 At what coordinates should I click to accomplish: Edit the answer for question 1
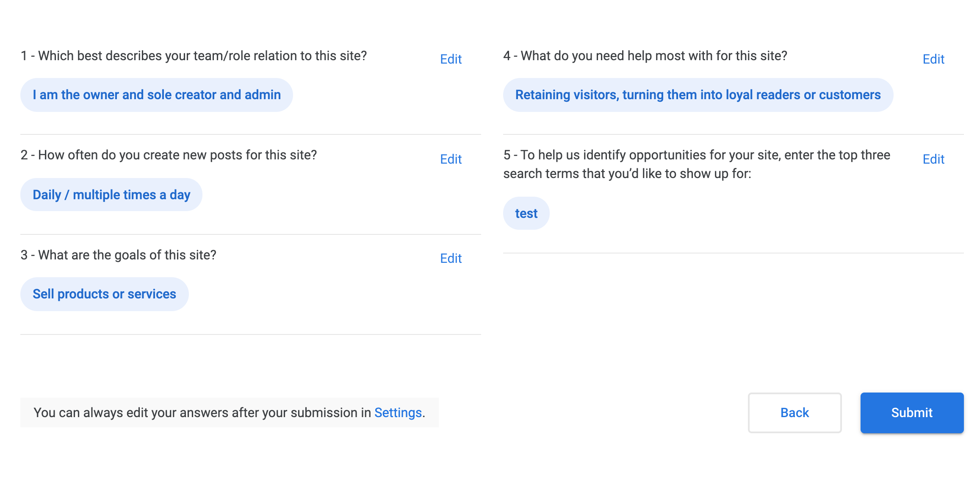(x=450, y=59)
